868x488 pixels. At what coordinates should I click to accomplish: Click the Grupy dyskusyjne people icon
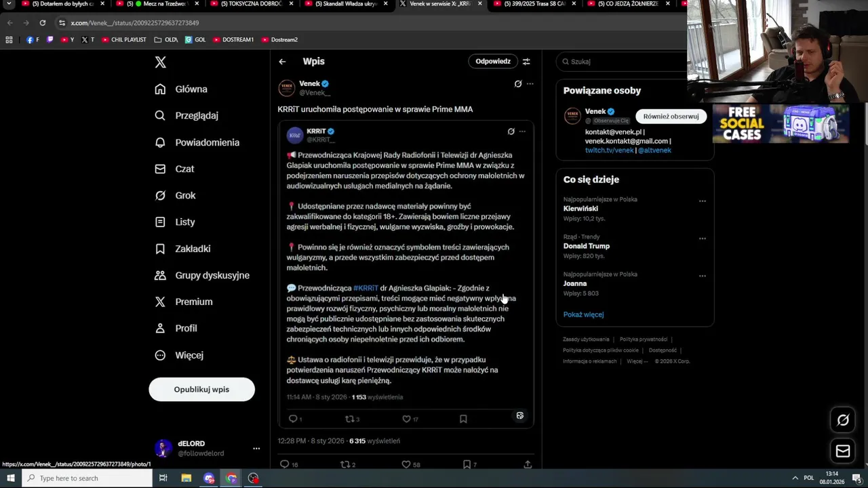pos(160,275)
